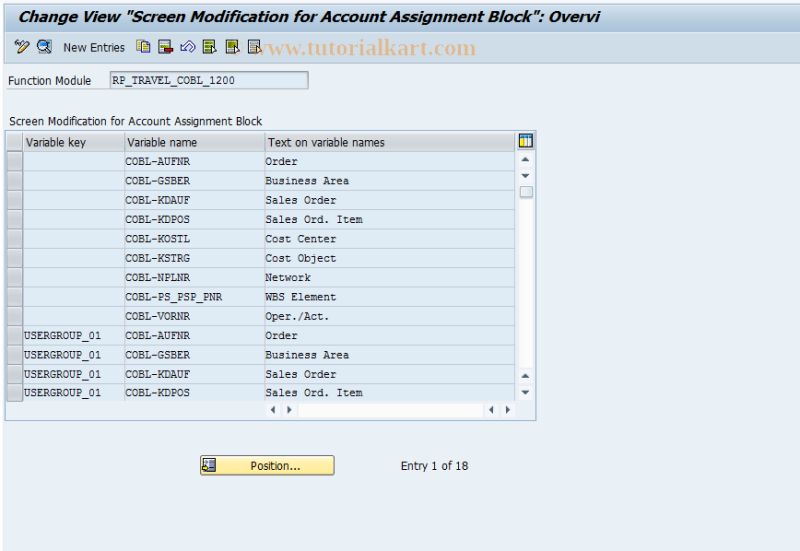
Task: Click the New Entries button
Action: pos(94,47)
